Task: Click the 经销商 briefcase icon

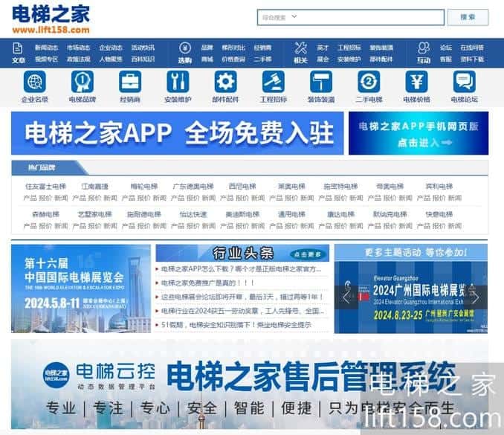Action: click(x=130, y=82)
